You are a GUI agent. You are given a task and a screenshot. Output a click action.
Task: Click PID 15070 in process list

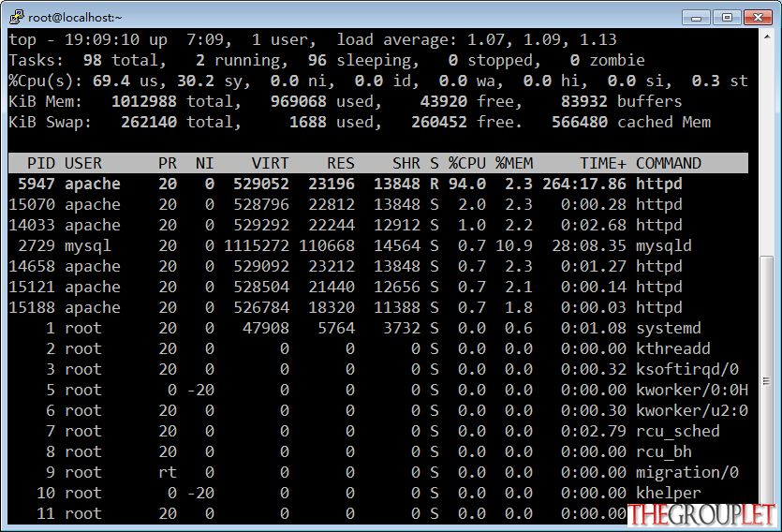coord(32,204)
